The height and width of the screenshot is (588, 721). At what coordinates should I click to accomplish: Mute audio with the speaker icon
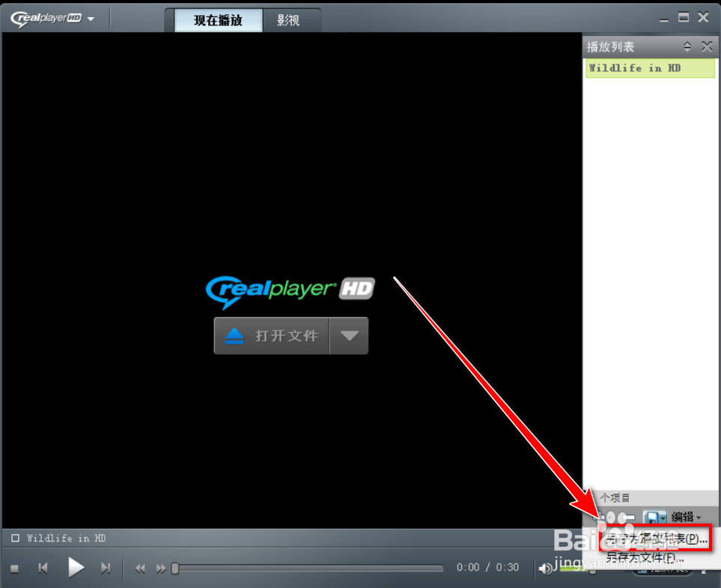pos(546,569)
